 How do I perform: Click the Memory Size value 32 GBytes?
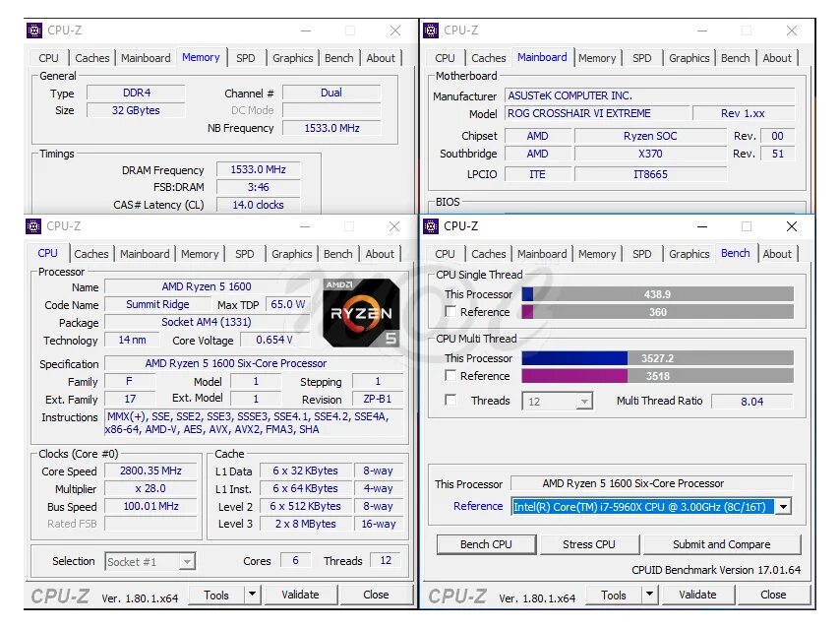(x=136, y=110)
